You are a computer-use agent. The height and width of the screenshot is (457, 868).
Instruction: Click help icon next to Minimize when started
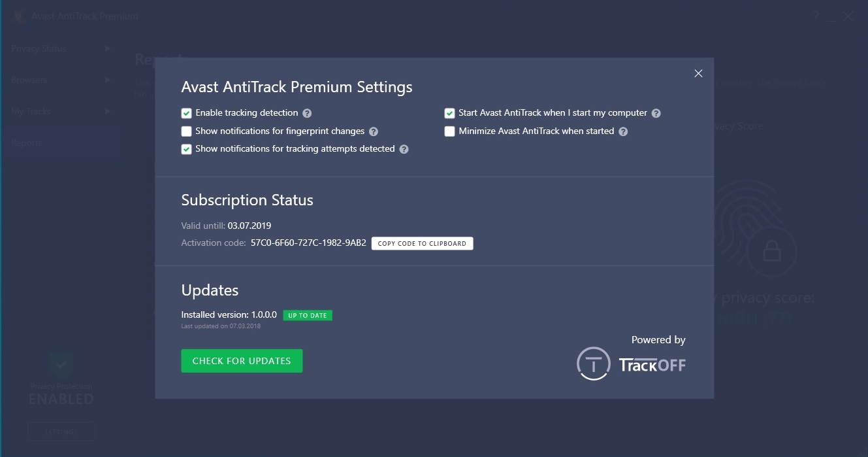[623, 131]
